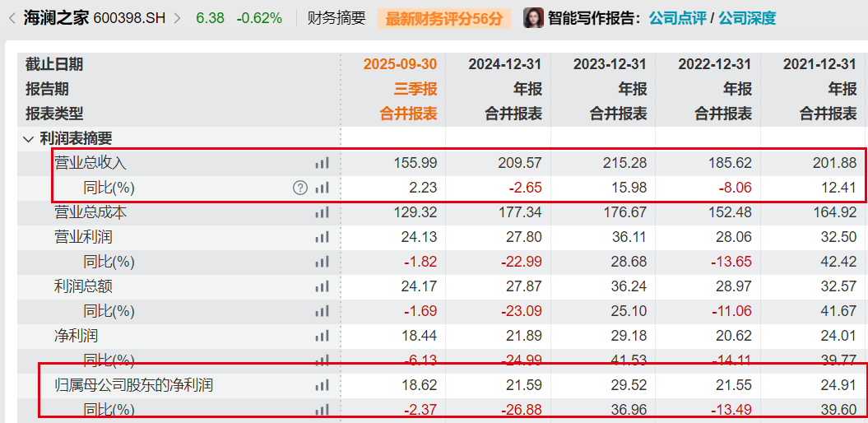This screenshot has height=423, width=868.
Task: Show chart for 利润总额 row
Action: (322, 286)
